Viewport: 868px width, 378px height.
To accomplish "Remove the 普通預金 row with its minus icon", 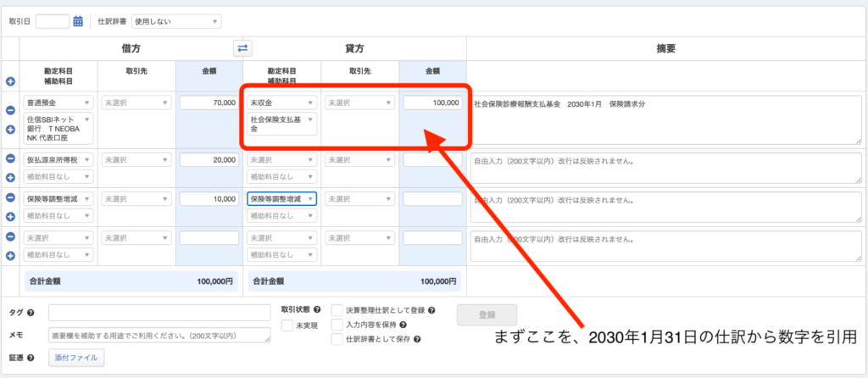I will click(10, 111).
